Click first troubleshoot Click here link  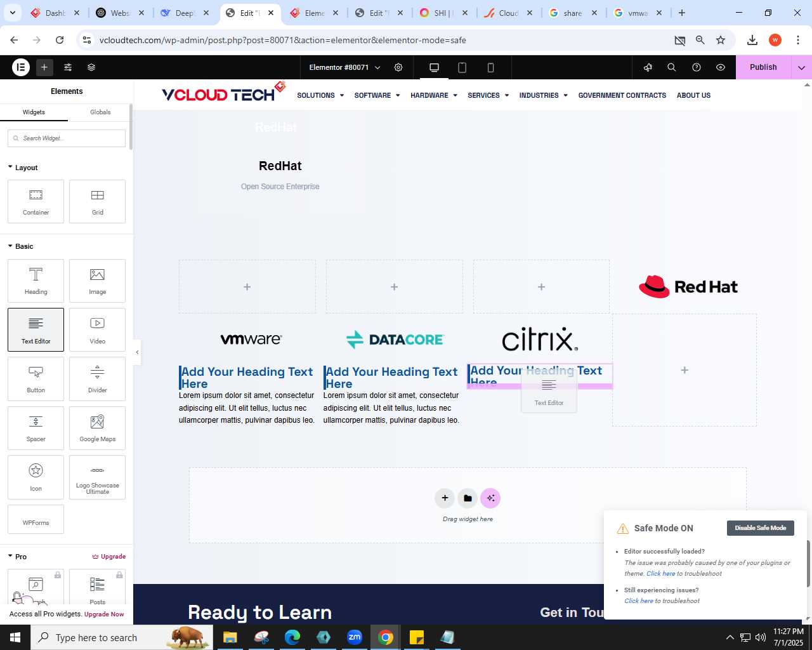[x=660, y=574]
